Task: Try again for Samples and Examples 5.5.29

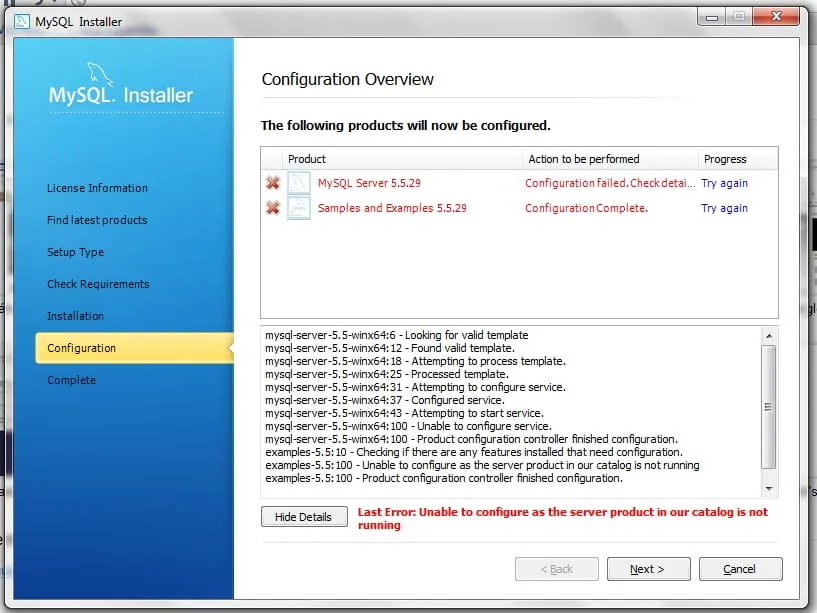Action: click(x=724, y=208)
